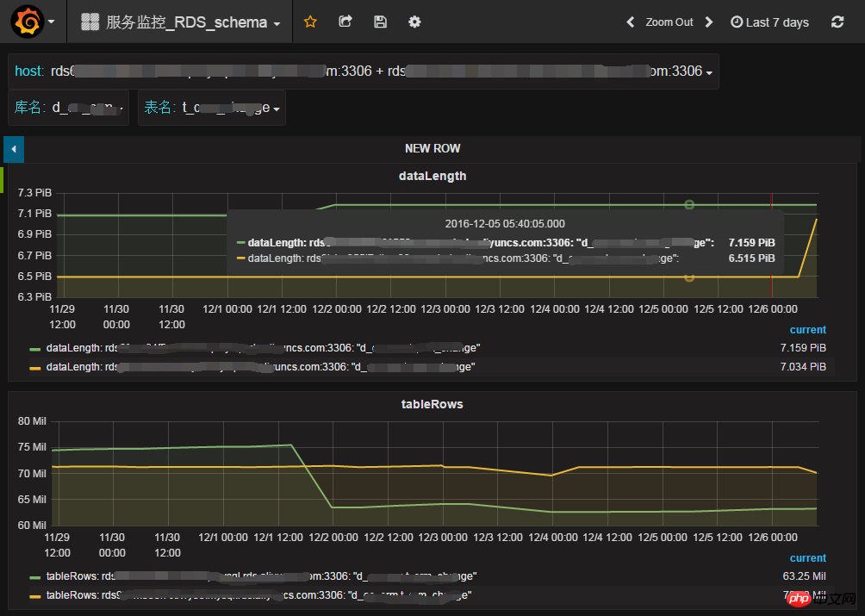
Task: Toggle green dataLength series in legend
Action: (x=263, y=348)
